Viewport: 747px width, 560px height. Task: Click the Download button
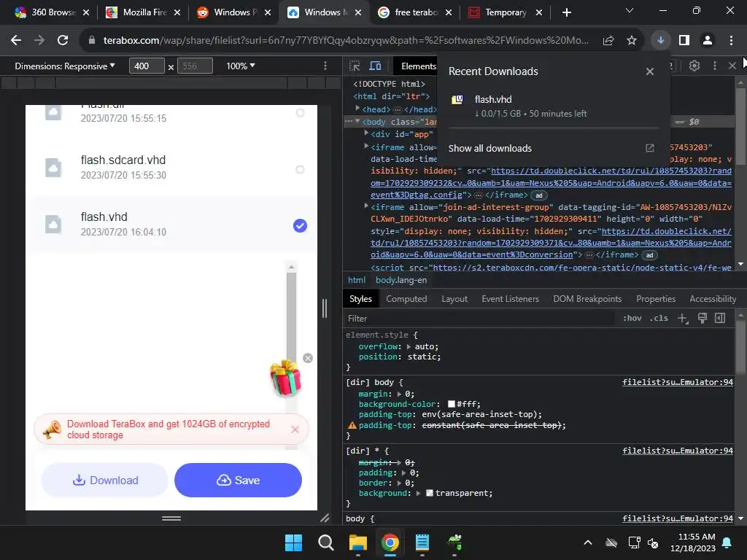click(x=105, y=480)
